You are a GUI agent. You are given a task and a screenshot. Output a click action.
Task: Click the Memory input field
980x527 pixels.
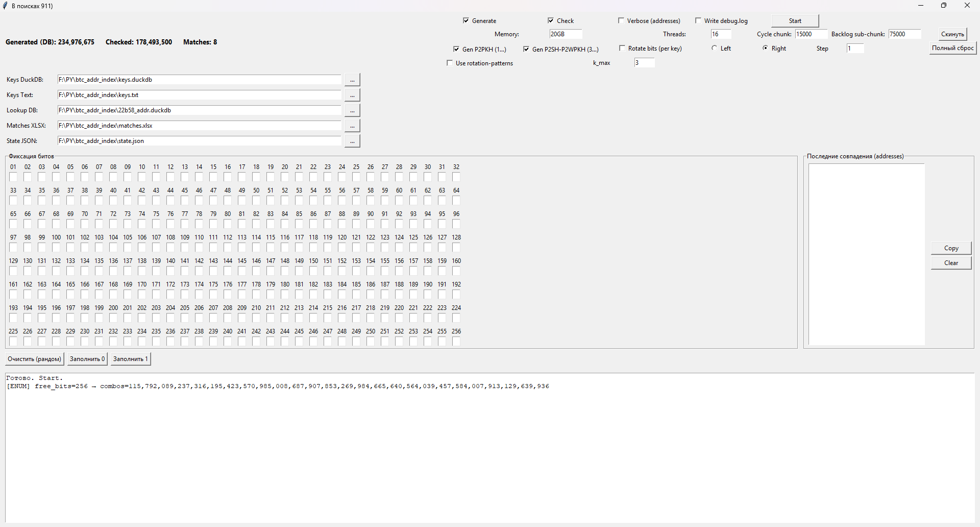[566, 34]
